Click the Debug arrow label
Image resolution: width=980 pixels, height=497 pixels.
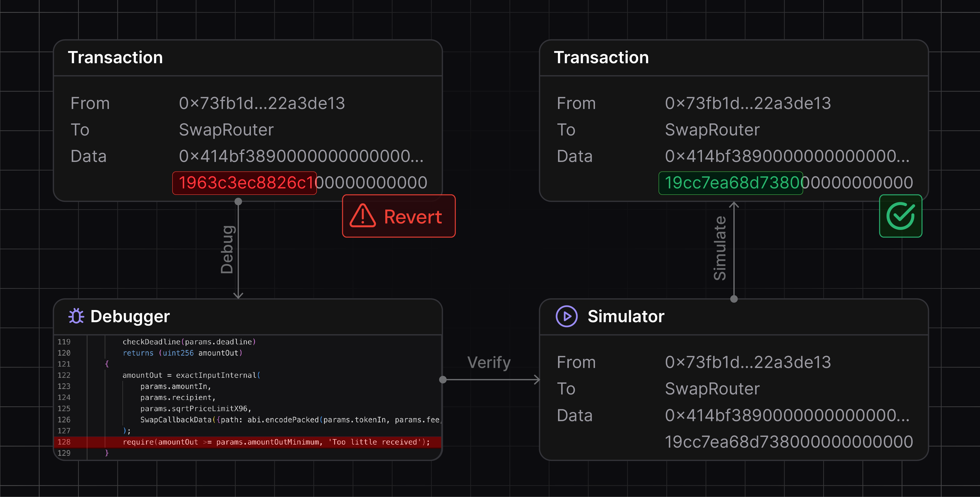click(228, 249)
